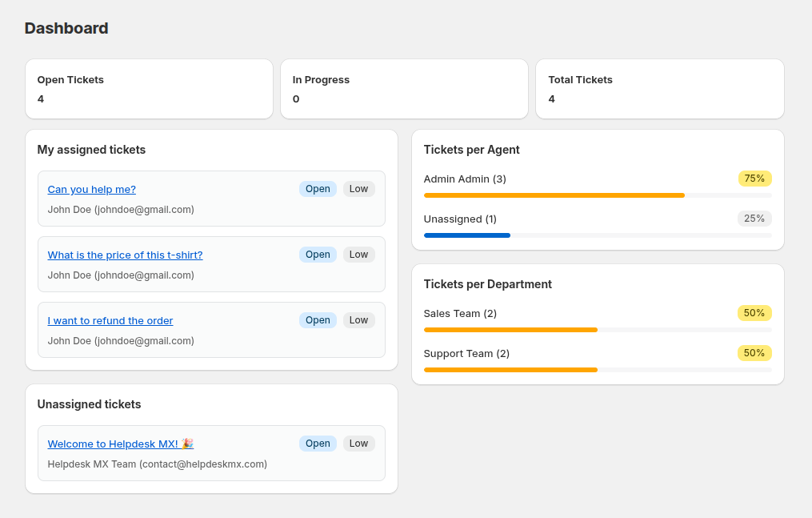Click Open badge on "Can you help me?" ticket
Image resolution: width=812 pixels, height=518 pixels.
(x=318, y=189)
